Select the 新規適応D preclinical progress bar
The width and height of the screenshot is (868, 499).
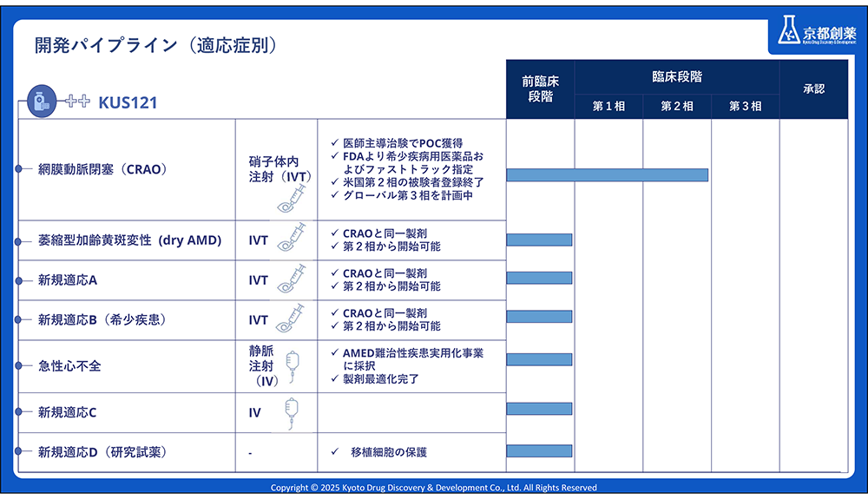point(539,451)
